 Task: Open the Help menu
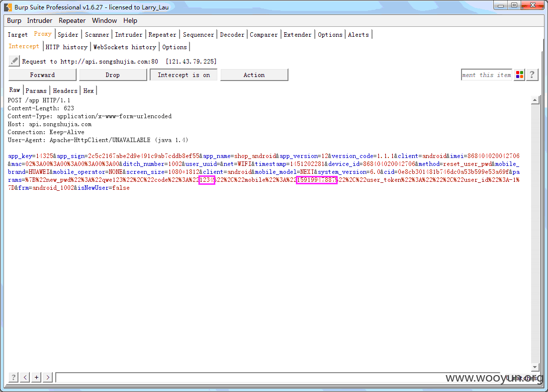[x=130, y=20]
